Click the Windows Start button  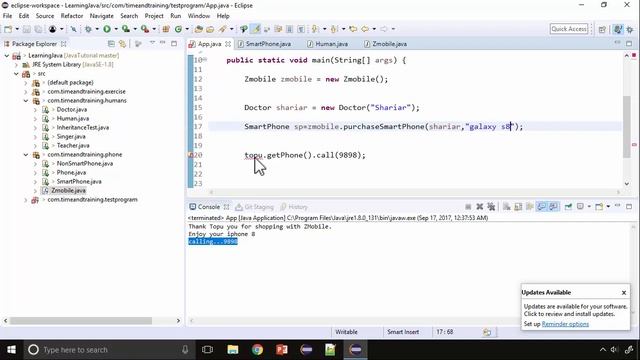11,350
